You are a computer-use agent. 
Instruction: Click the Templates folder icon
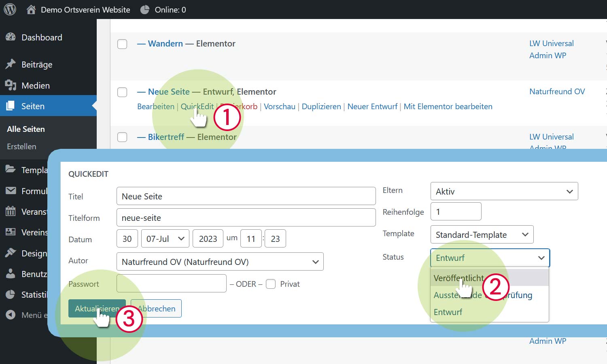[x=11, y=169]
